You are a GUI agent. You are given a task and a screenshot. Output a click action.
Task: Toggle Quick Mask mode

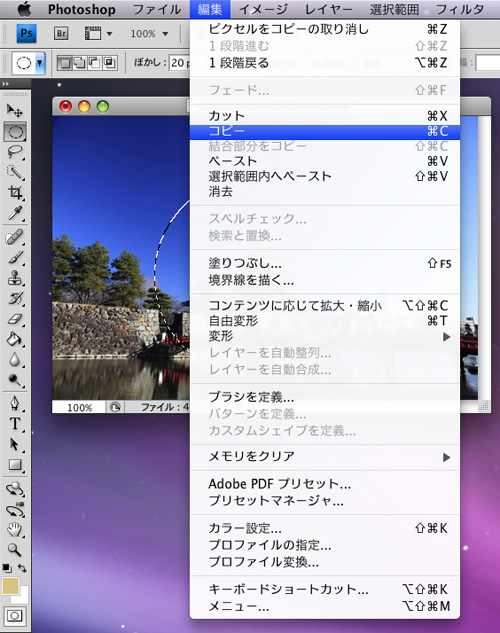click(15, 616)
